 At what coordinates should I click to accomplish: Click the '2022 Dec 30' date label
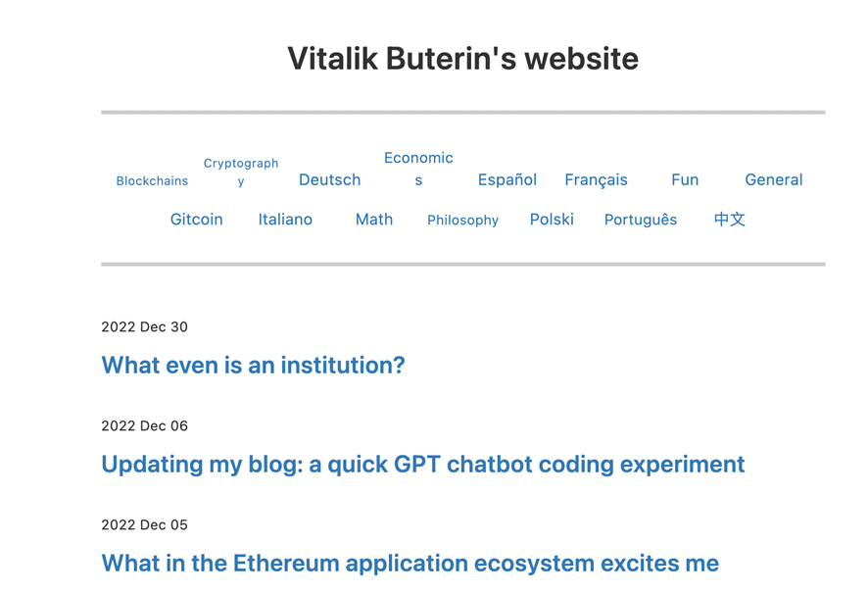pyautogui.click(x=143, y=327)
